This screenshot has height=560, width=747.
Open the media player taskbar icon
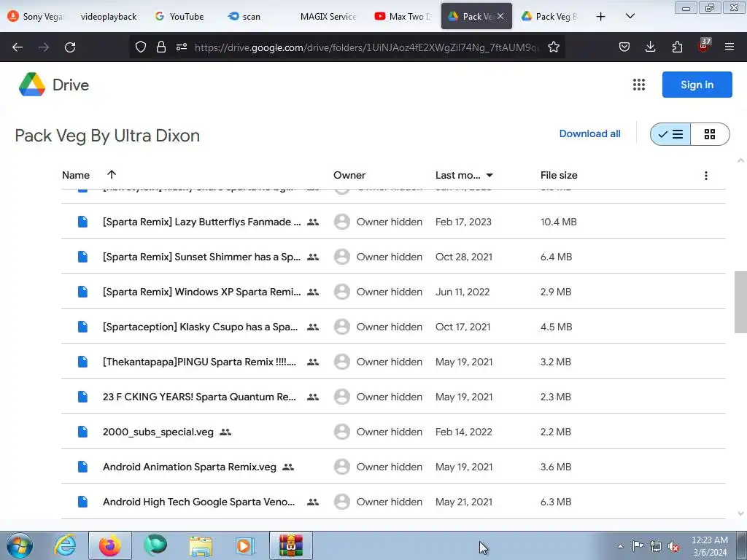pyautogui.click(x=245, y=545)
